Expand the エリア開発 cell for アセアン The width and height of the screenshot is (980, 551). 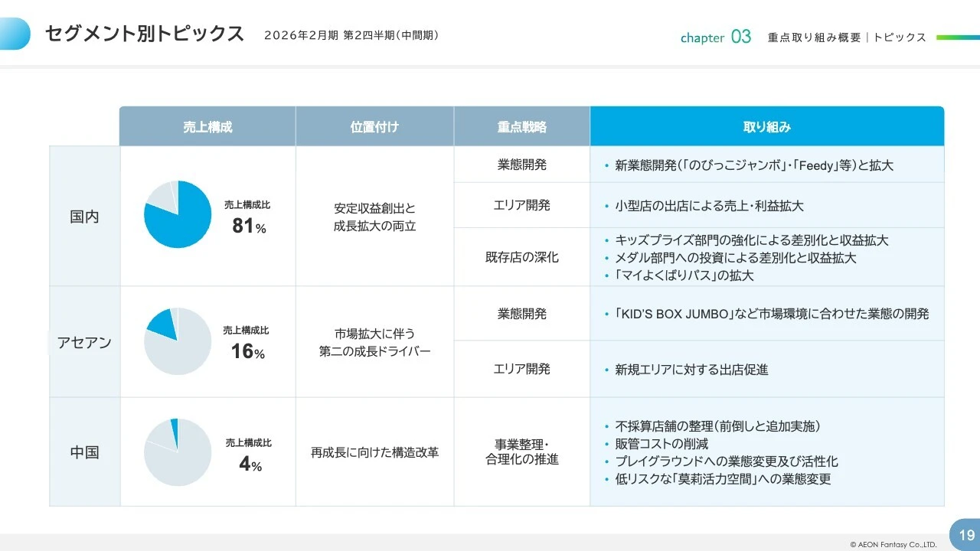click(x=521, y=368)
